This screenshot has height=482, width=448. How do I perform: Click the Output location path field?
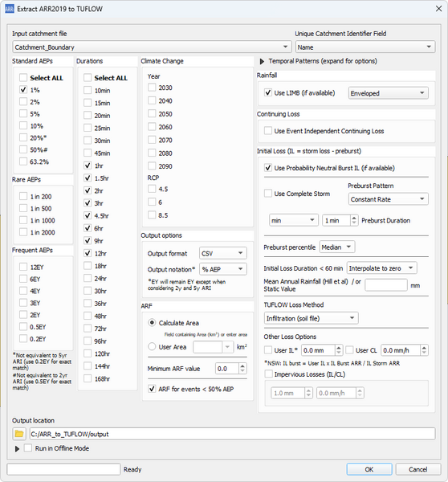point(232,434)
